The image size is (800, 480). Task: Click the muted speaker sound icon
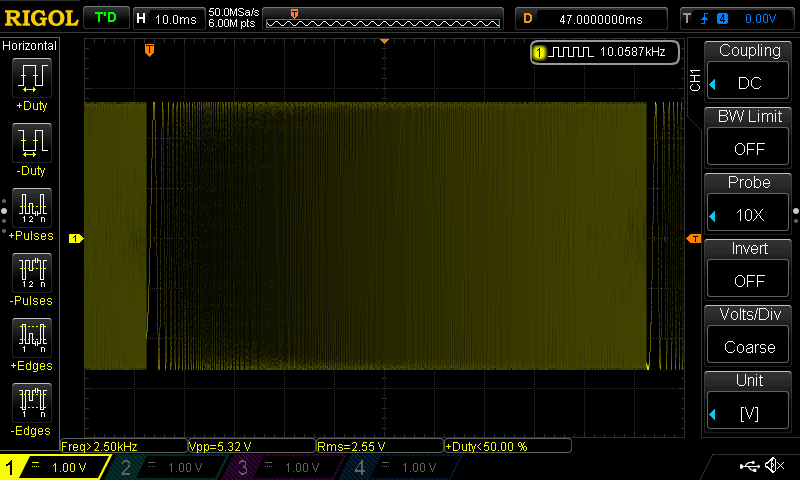click(774, 466)
